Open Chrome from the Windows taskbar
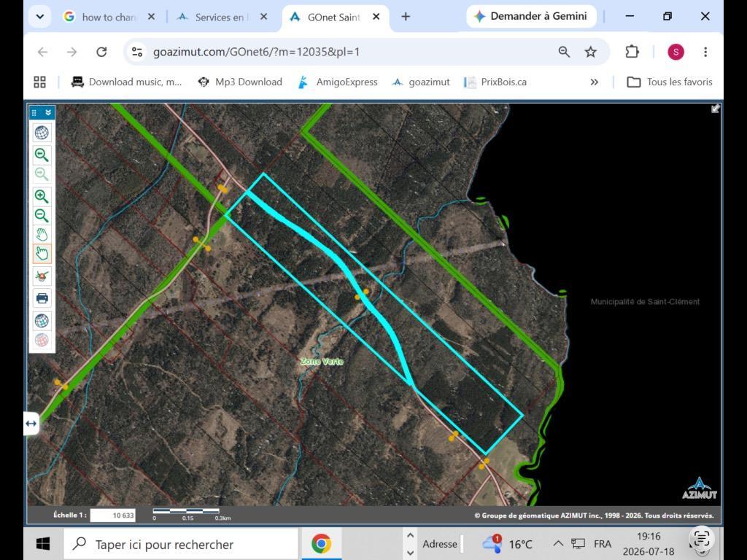This screenshot has width=747, height=560. 321,543
